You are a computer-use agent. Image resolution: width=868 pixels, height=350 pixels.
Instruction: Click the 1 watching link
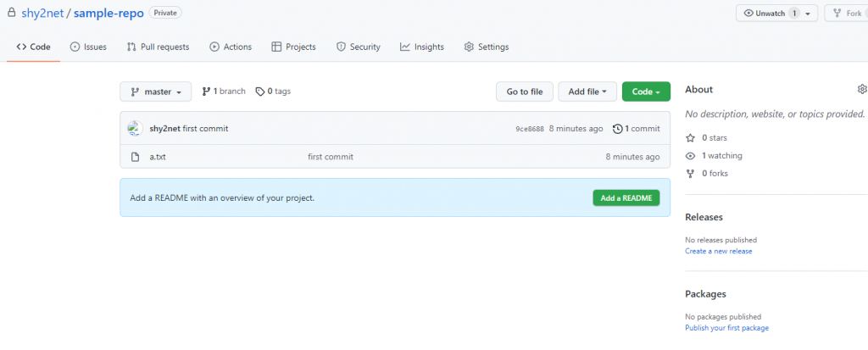coord(722,156)
